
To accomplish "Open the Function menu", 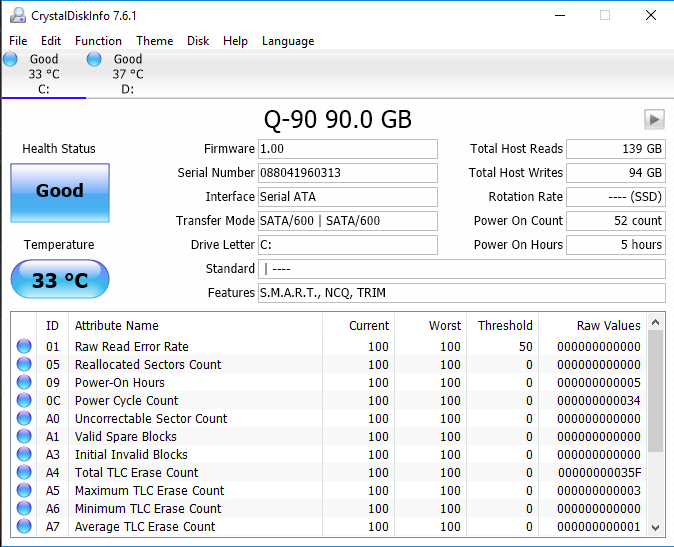I will point(98,41).
